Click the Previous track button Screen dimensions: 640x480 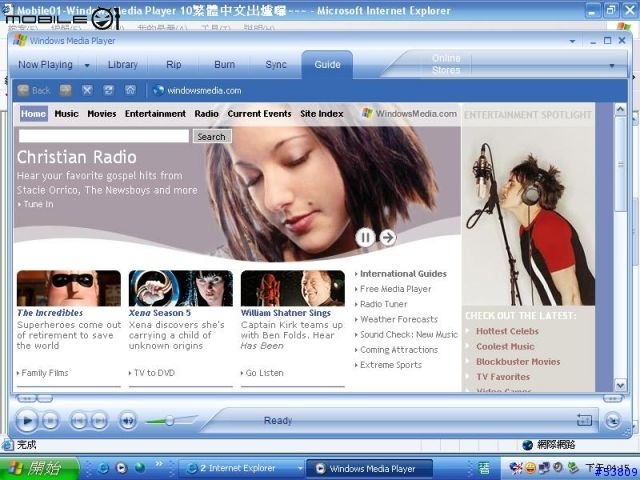(x=79, y=421)
